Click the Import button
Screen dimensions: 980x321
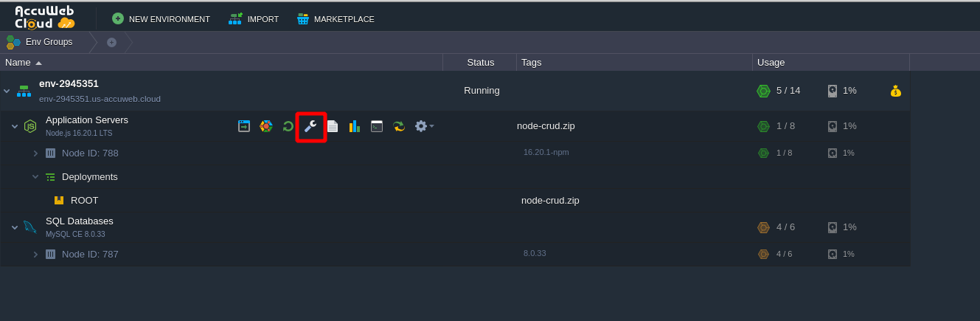point(254,18)
